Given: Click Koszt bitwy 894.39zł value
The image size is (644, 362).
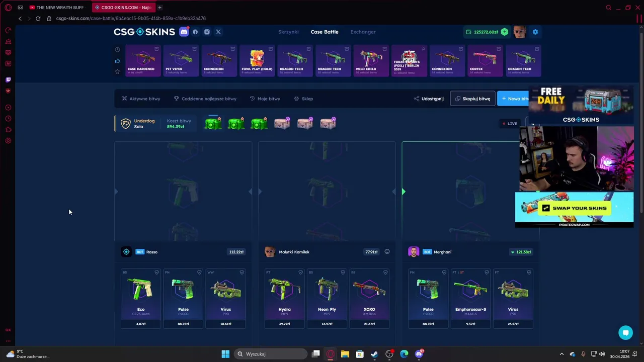Looking at the screenshot, I should [x=176, y=127].
